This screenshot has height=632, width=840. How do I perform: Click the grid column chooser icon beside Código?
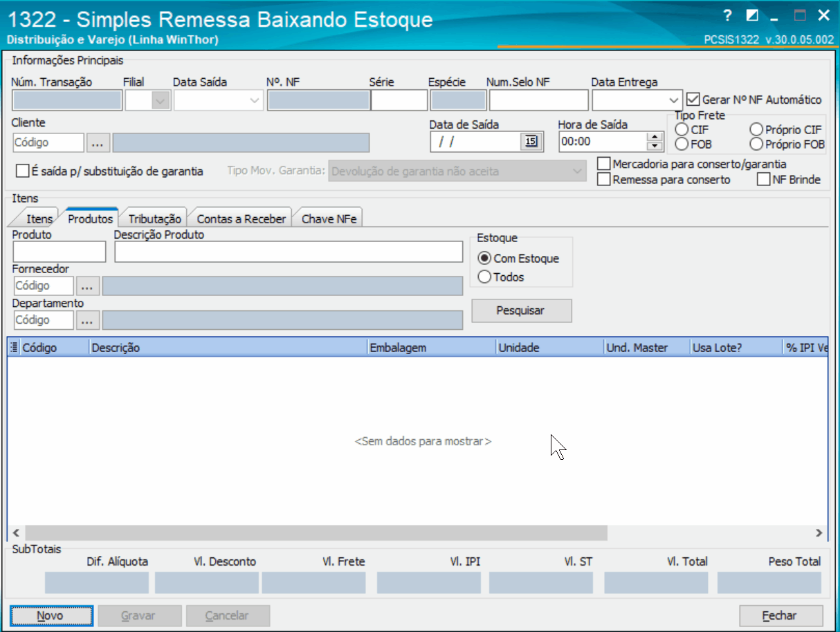pyautogui.click(x=14, y=348)
